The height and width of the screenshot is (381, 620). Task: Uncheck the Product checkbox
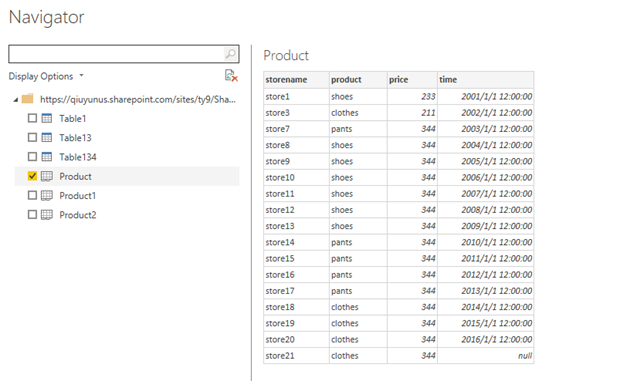coord(32,176)
